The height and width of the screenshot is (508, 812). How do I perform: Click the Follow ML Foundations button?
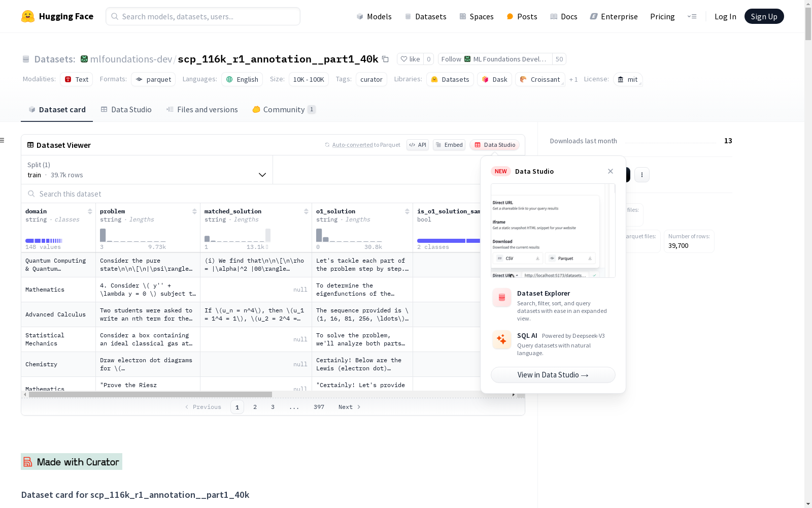[x=495, y=59]
